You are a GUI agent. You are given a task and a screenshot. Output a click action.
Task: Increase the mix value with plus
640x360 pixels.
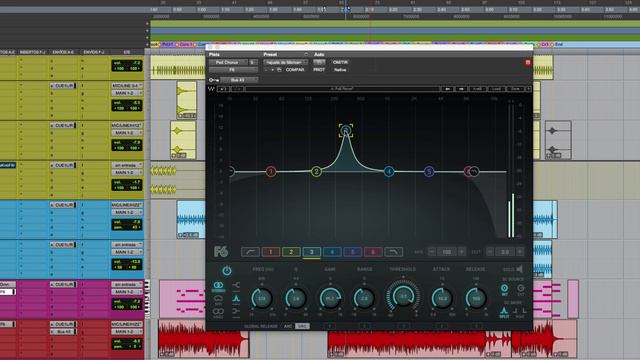click(x=462, y=252)
